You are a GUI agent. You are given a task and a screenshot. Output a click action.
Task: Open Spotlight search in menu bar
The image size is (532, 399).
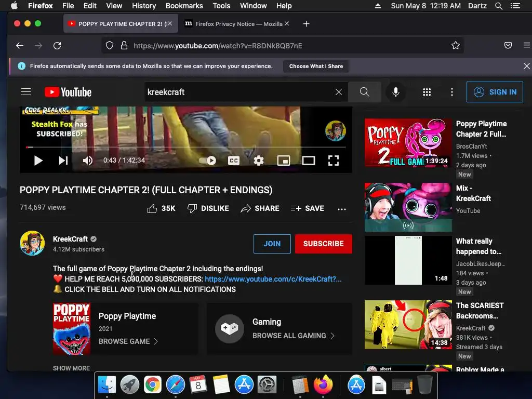(498, 6)
